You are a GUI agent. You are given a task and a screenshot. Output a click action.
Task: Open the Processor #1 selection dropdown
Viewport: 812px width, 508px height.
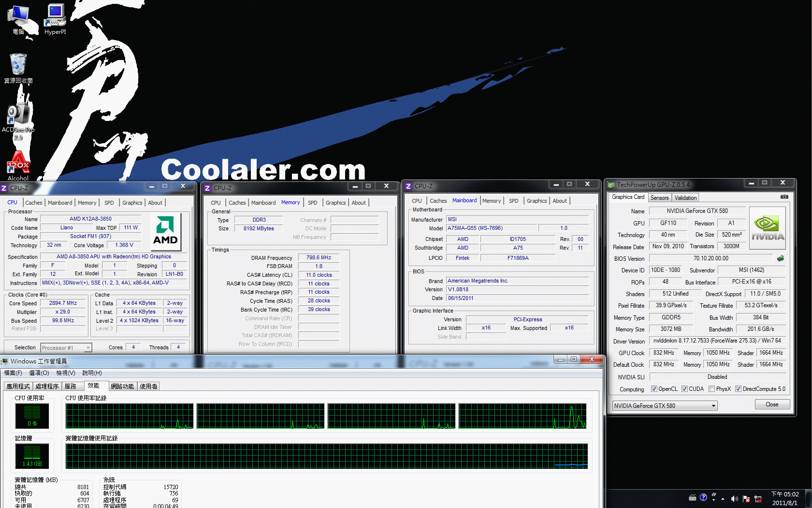coord(66,348)
